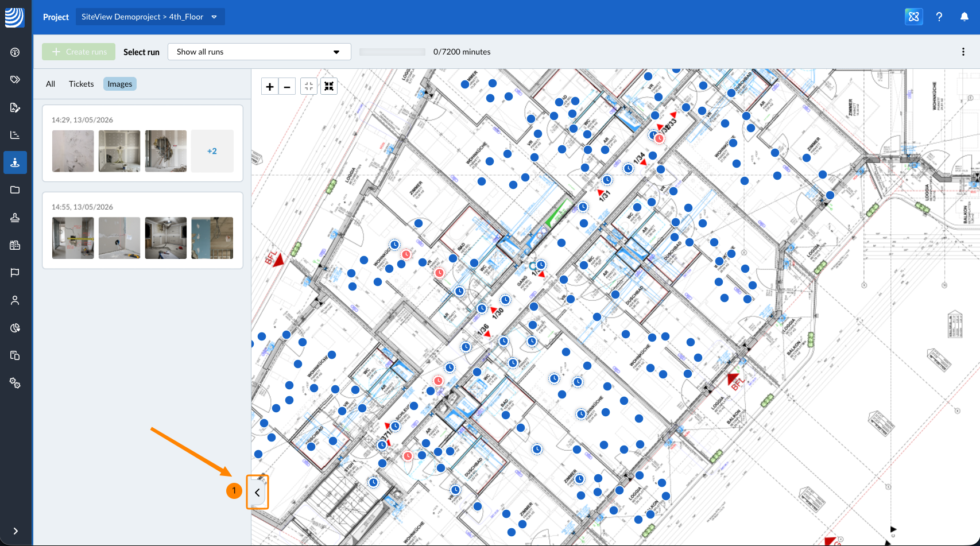Open the vertical three-dot options menu
The width and height of the screenshot is (980, 546).
[x=963, y=52]
